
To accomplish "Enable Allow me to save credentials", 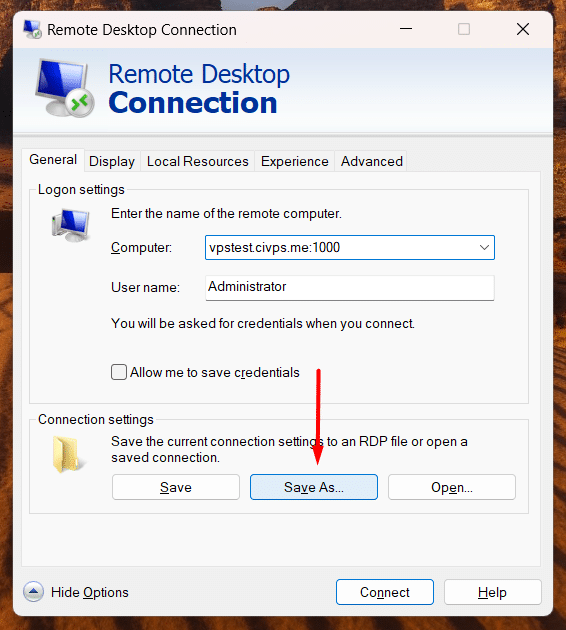I will tap(119, 372).
